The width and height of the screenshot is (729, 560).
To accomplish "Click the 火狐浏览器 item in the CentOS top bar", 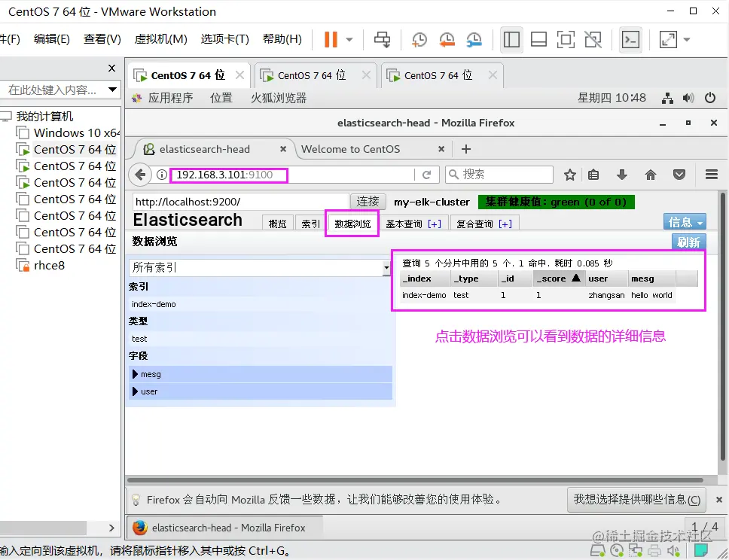I will [x=279, y=98].
